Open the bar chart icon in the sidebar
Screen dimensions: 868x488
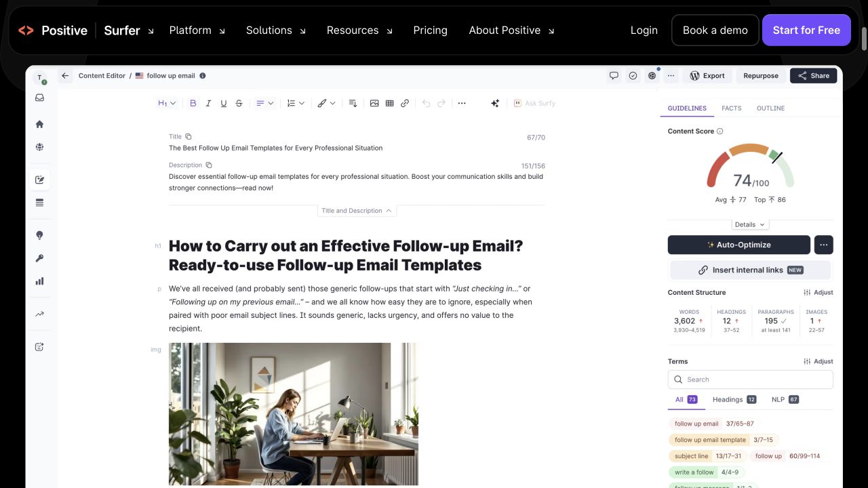click(39, 281)
